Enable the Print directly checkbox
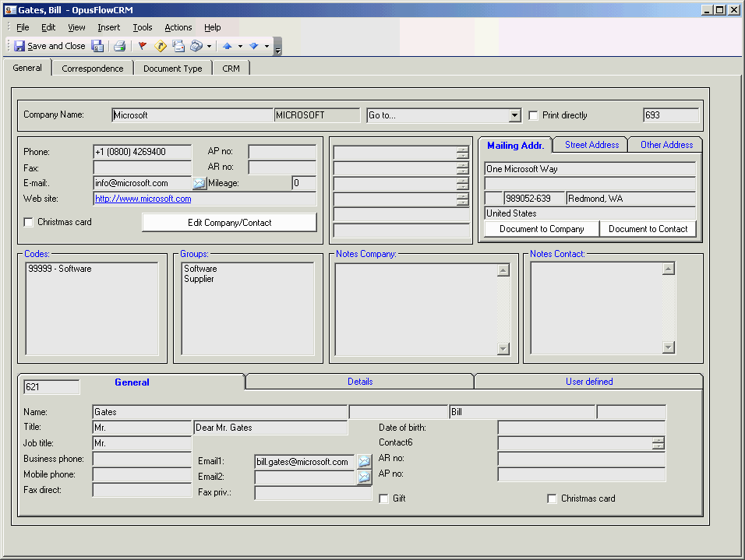This screenshot has width=745, height=560. [x=534, y=115]
